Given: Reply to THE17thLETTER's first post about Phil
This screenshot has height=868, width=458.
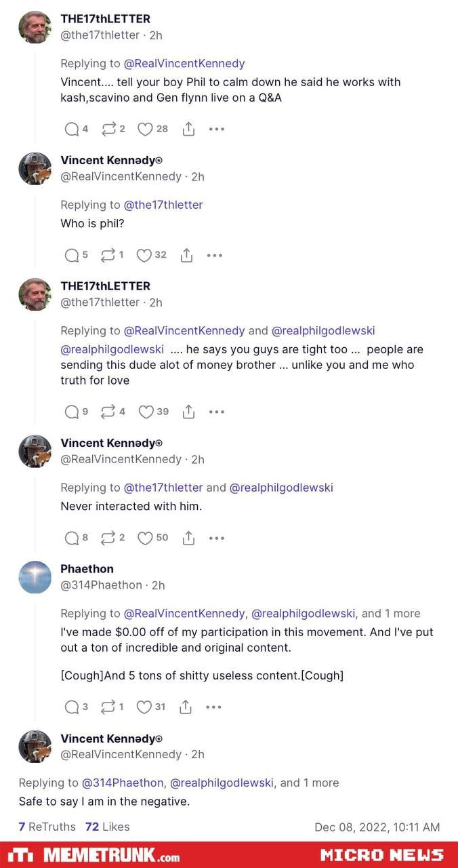Looking at the screenshot, I should point(71,129).
